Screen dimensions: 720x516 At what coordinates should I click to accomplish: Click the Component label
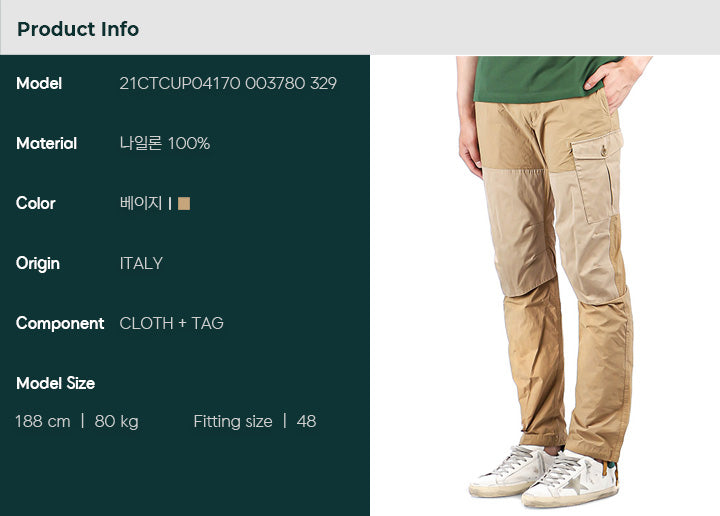[60, 324]
